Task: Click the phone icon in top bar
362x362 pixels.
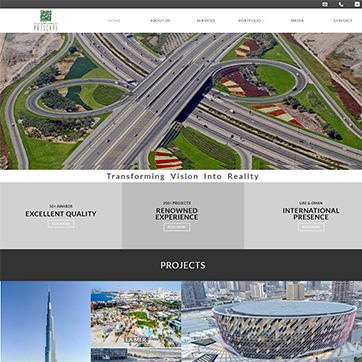Action: click(341, 4)
